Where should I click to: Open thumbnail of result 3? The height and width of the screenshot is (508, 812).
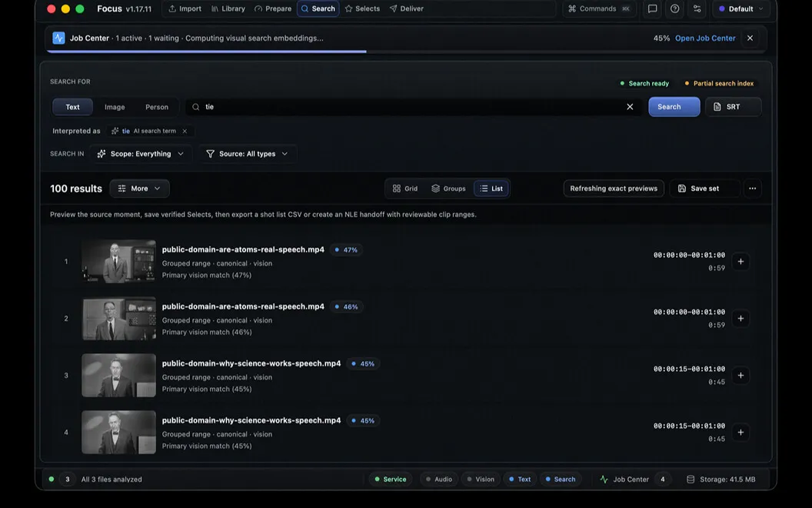pos(118,376)
